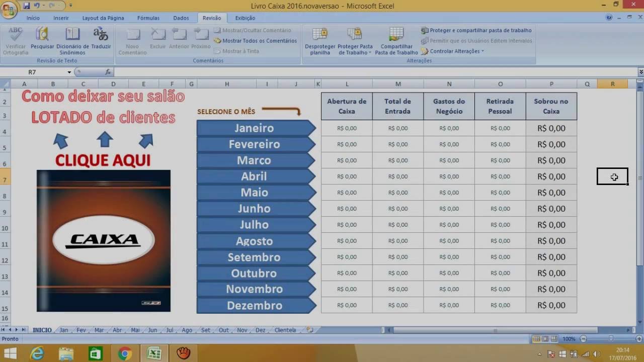
Task: Open the Dados ribbon tab
Action: click(181, 18)
